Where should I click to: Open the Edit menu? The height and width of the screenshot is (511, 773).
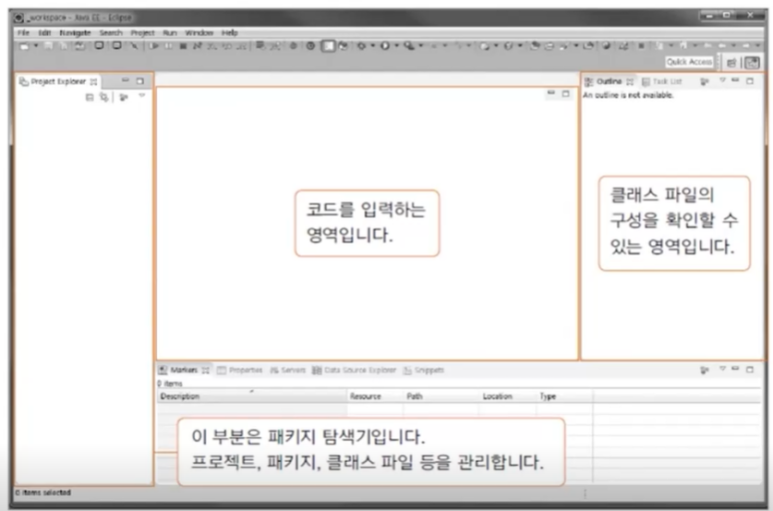pyautogui.click(x=44, y=33)
